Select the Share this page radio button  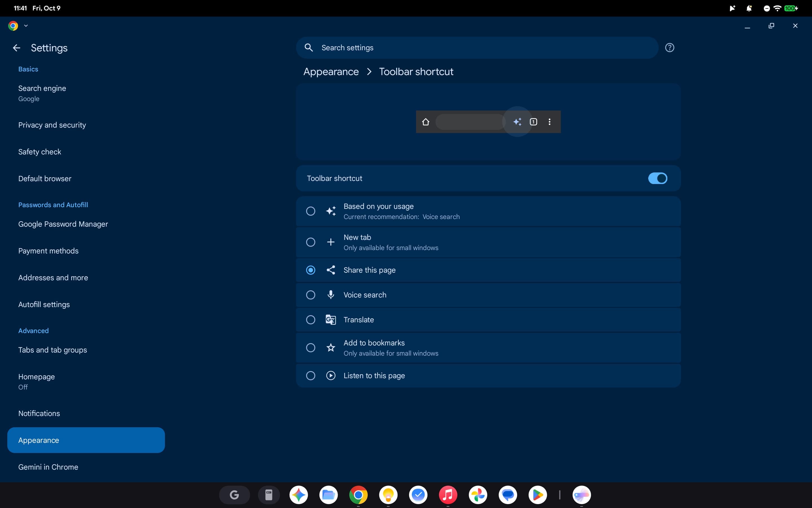[x=311, y=270]
